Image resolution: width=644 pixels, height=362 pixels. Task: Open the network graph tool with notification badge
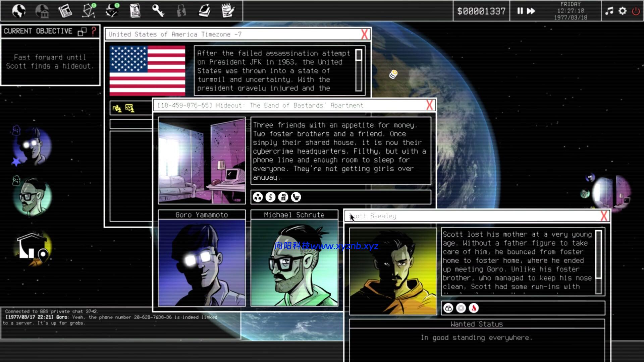point(89,11)
